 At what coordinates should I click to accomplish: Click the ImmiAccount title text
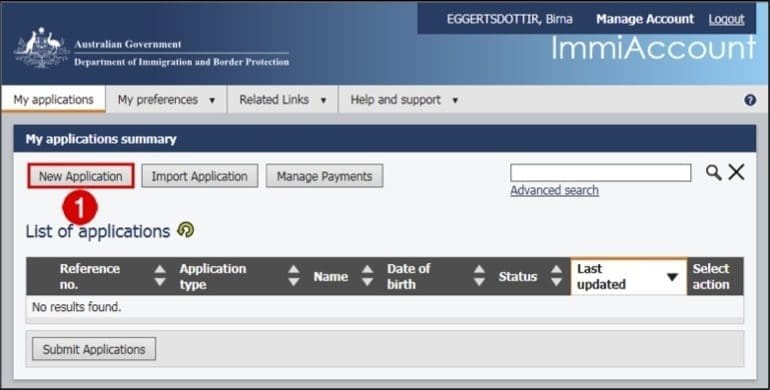coord(653,49)
